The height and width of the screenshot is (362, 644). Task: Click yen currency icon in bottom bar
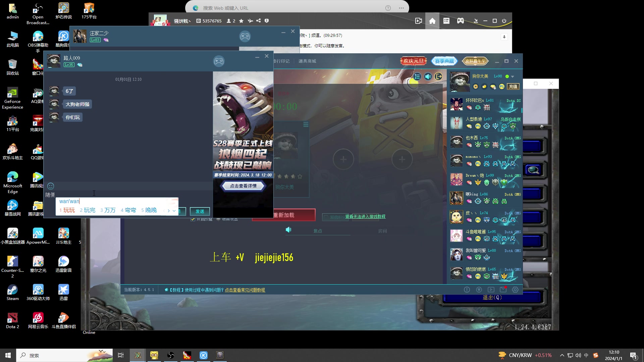point(479,290)
